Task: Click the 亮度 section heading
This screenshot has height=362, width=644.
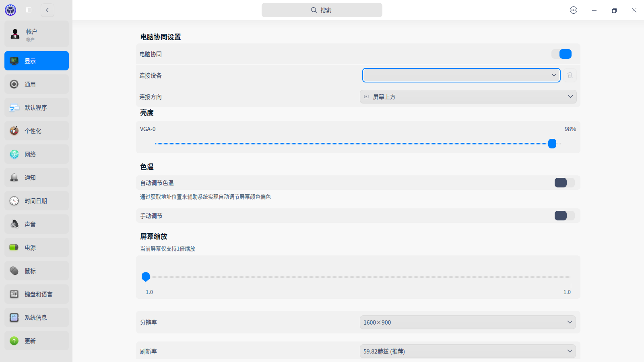Action: 147,113
